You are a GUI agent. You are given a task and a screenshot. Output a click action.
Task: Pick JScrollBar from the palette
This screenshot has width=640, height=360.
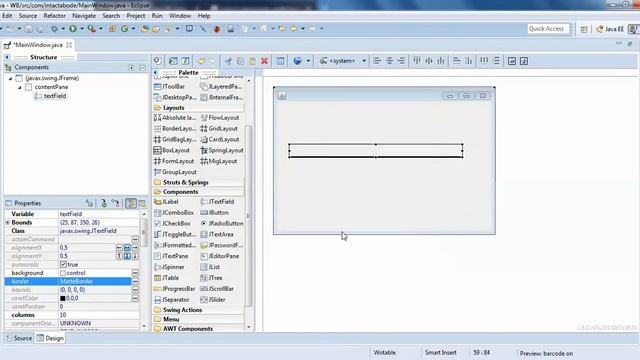[x=217, y=289]
